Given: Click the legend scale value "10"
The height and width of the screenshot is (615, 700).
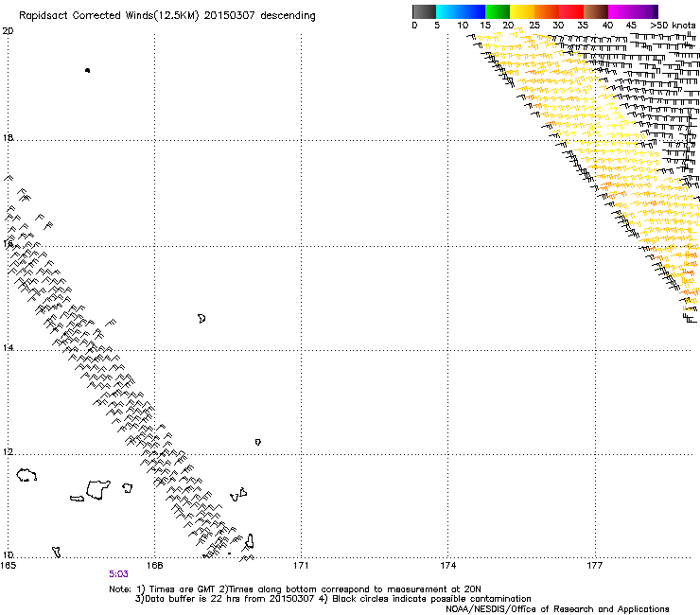Looking at the screenshot, I should (x=463, y=26).
